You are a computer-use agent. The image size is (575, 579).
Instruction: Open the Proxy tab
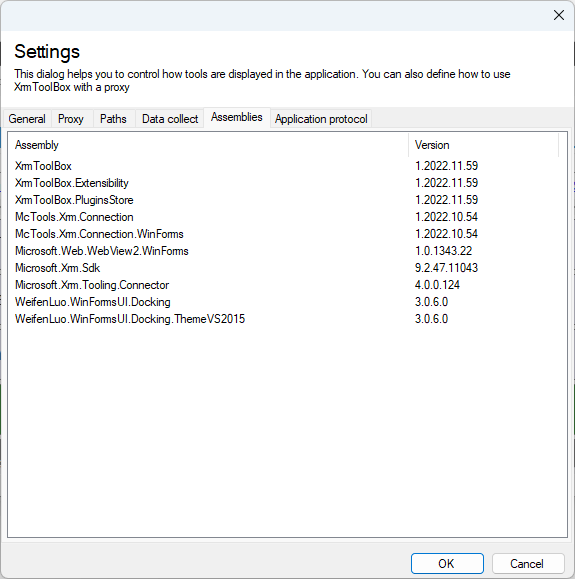pos(71,119)
